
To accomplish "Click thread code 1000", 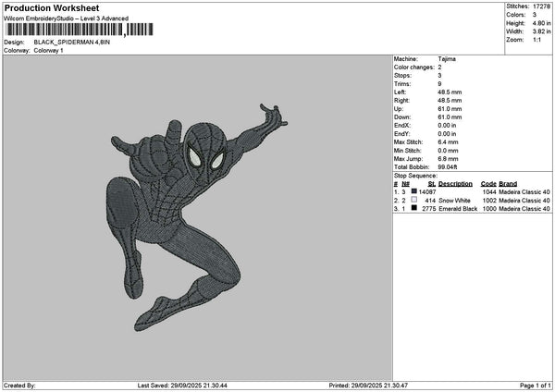I will (489, 209).
